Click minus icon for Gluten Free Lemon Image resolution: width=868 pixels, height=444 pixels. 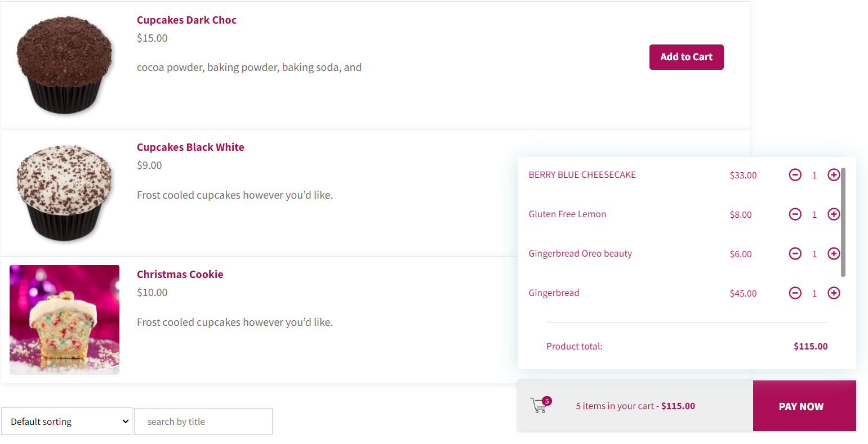coord(795,214)
